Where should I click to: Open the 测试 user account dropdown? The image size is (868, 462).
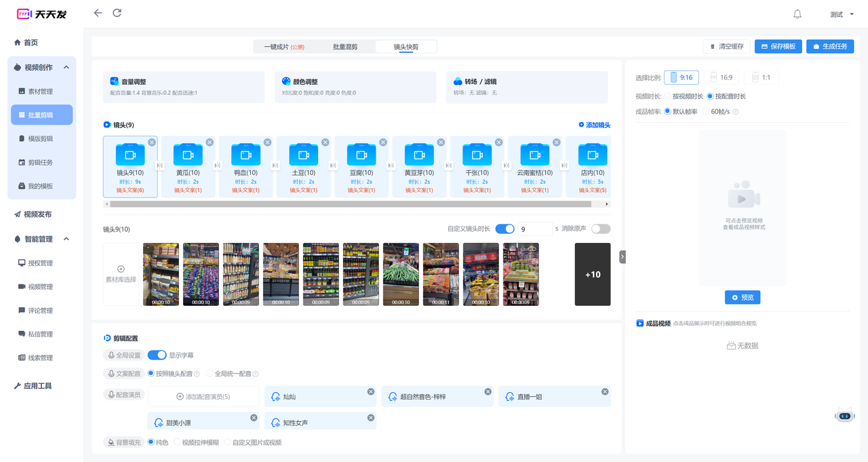point(842,14)
